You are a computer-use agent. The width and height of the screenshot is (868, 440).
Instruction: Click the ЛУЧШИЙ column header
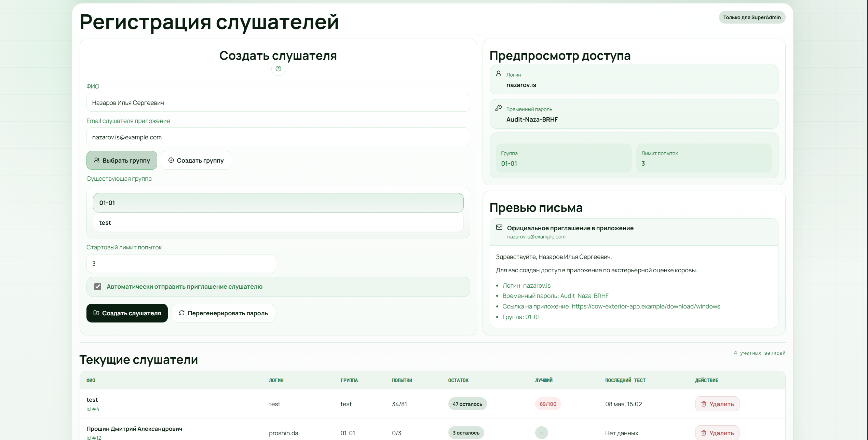(544, 380)
